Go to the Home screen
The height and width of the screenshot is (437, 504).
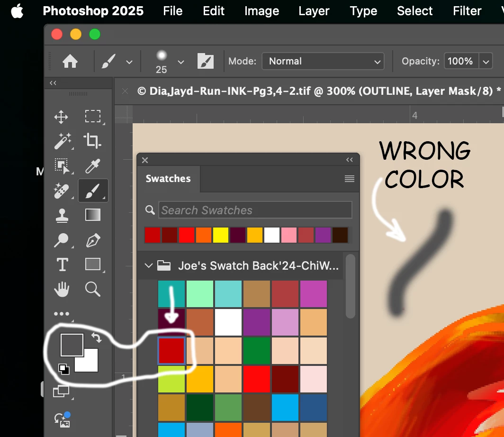pyautogui.click(x=70, y=61)
